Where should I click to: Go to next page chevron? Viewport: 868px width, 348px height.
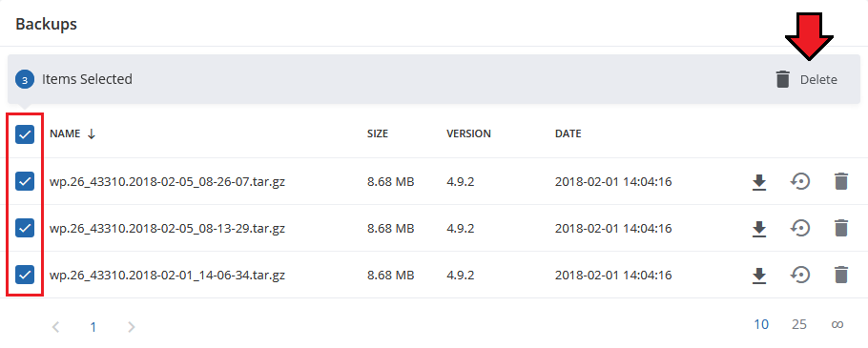point(132,327)
